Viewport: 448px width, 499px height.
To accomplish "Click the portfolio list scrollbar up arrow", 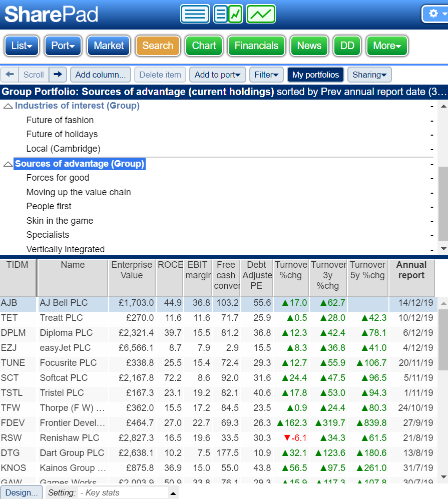I will pyautogui.click(x=443, y=106).
